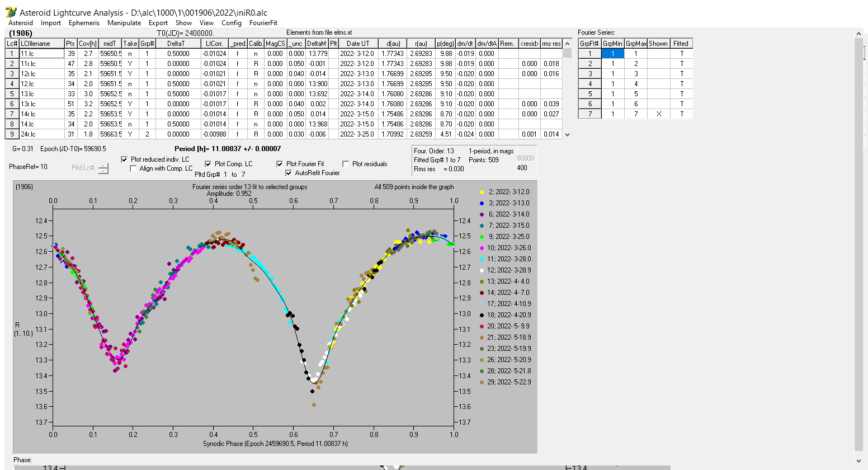Open the FourierFit menu
Screen dimensions: 868x470
tap(263, 23)
